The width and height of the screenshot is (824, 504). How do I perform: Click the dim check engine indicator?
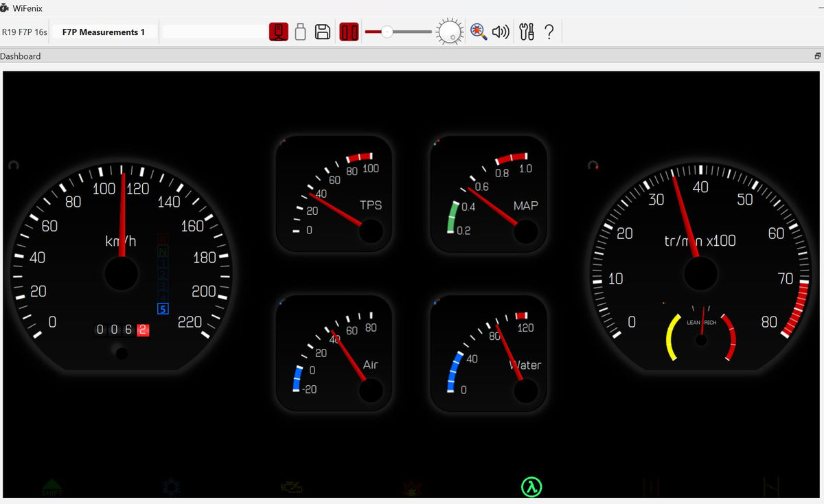point(292,488)
